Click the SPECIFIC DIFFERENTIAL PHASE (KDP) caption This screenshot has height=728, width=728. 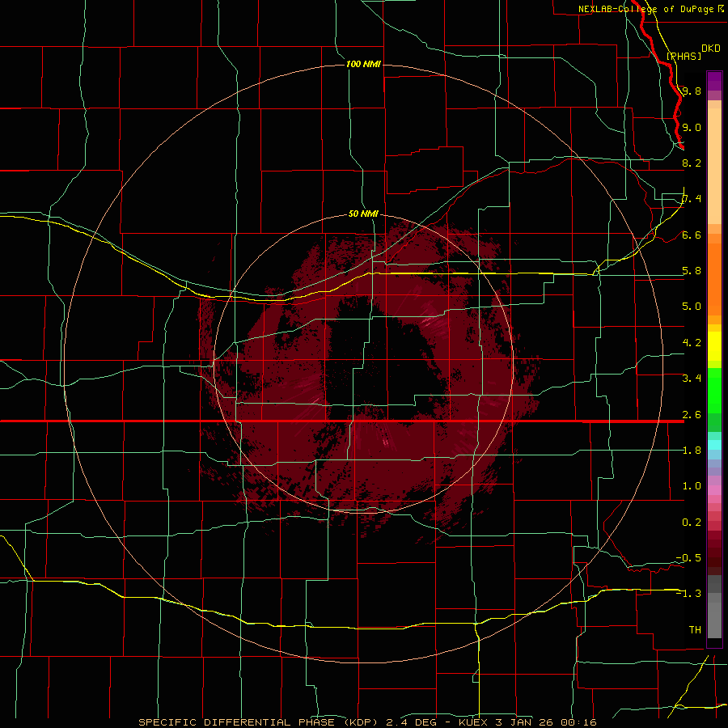pos(260,722)
